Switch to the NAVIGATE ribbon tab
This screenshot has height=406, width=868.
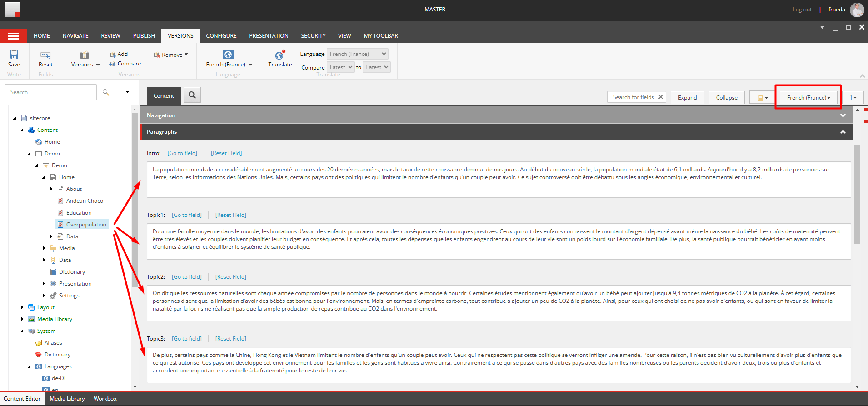point(75,36)
